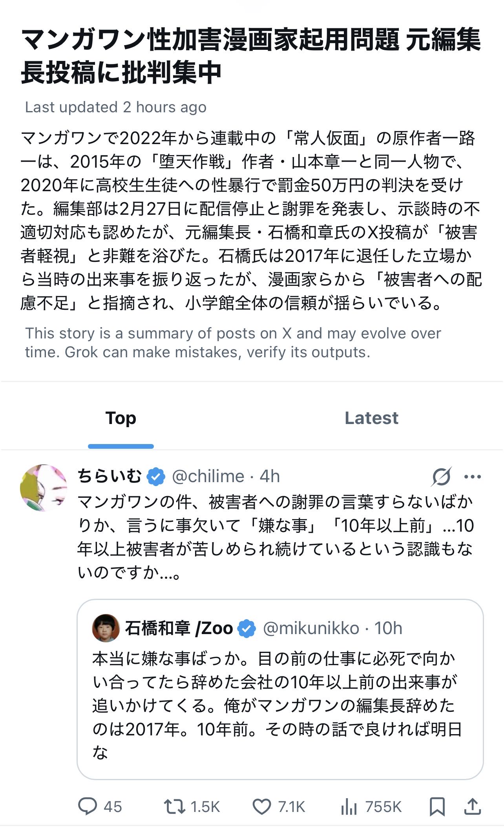
Task: Switch to the Latest tab
Action: click(371, 418)
